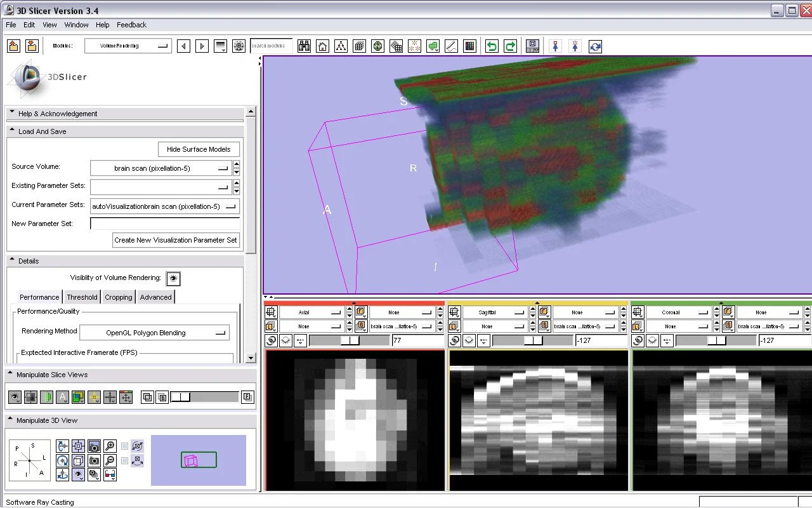812x508 pixels.
Task: Click the green redo arrow icon
Action: (x=510, y=46)
